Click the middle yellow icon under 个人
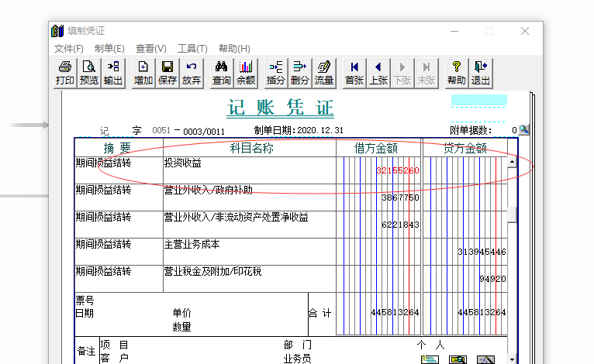Viewport: 594px width, 364px height. click(x=458, y=359)
